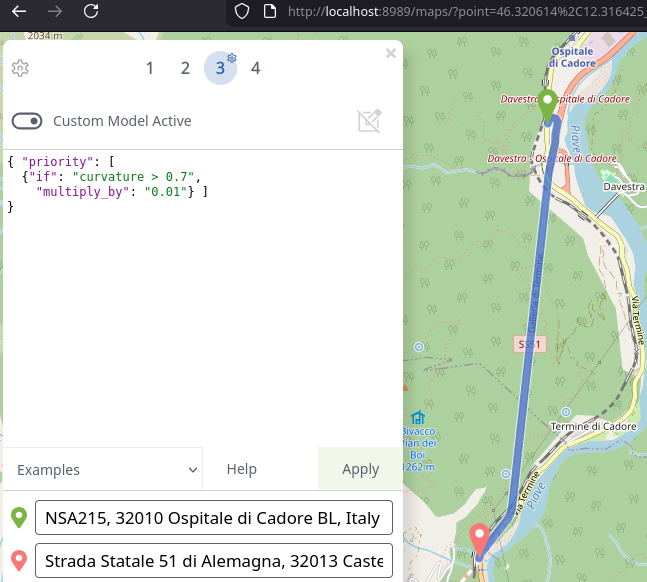Click the start location input field
The width and height of the screenshot is (647, 582).
point(213,519)
